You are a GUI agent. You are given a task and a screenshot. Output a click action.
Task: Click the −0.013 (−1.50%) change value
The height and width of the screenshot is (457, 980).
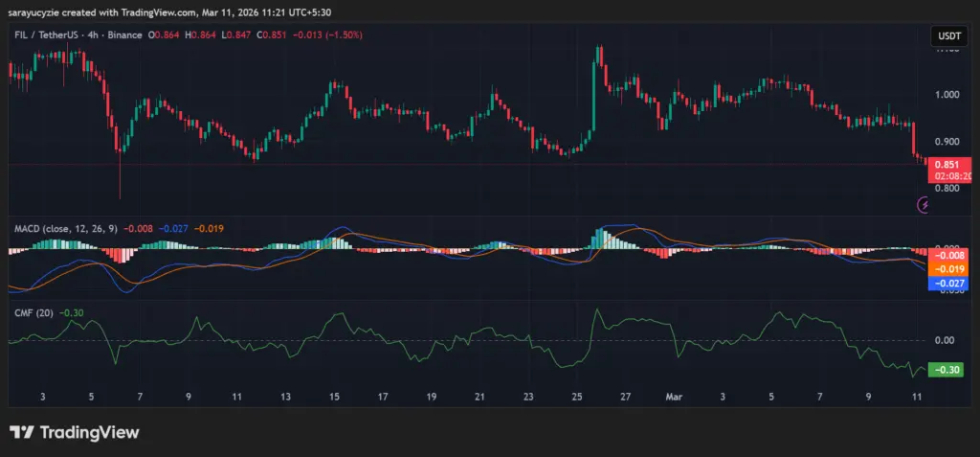pos(327,35)
